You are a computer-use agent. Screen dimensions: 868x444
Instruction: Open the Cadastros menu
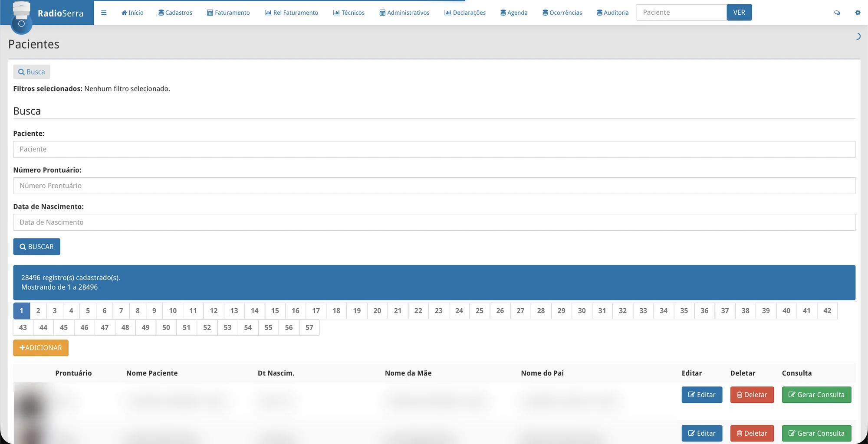175,13
